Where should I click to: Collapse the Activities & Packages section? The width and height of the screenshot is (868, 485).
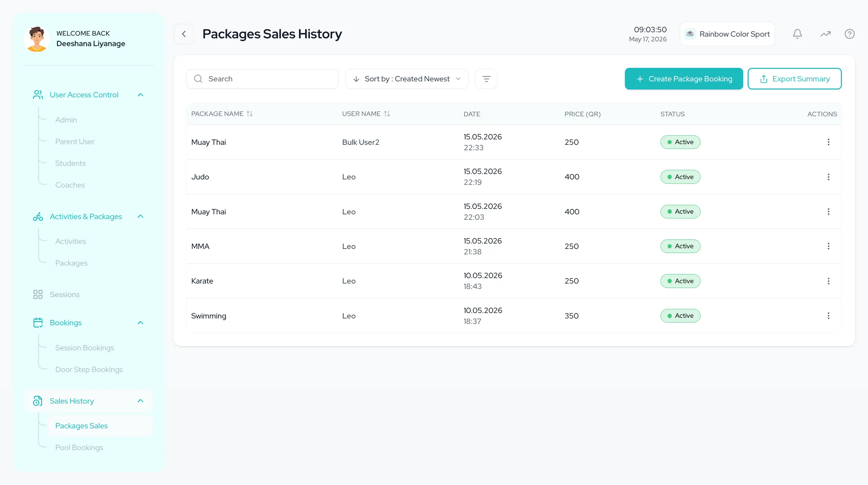click(140, 216)
